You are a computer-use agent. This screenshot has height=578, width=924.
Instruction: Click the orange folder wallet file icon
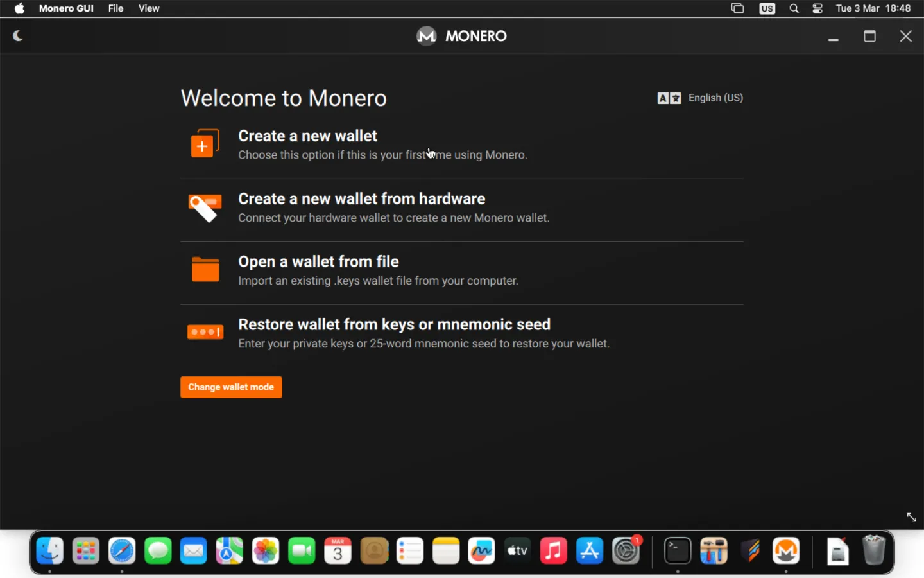coord(205,269)
